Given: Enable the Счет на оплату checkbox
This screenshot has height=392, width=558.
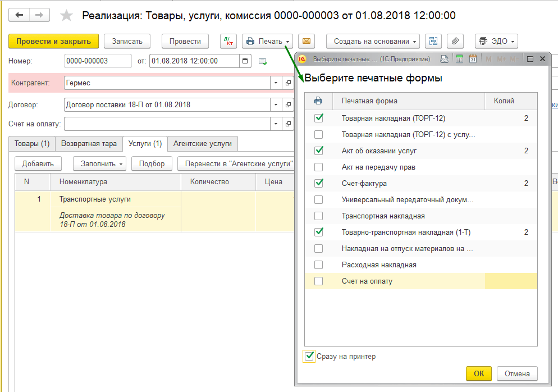Looking at the screenshot, I should coord(319,281).
